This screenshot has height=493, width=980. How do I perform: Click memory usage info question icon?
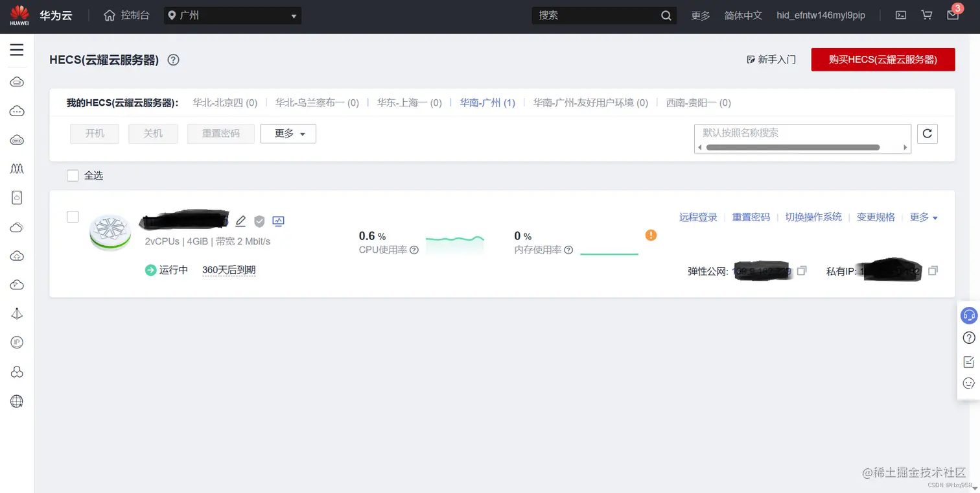tap(568, 250)
